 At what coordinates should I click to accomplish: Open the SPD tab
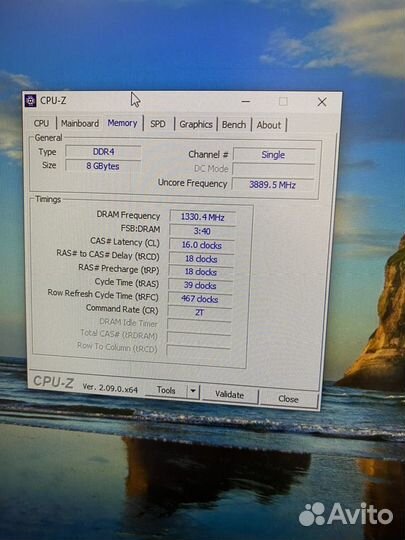(x=158, y=124)
